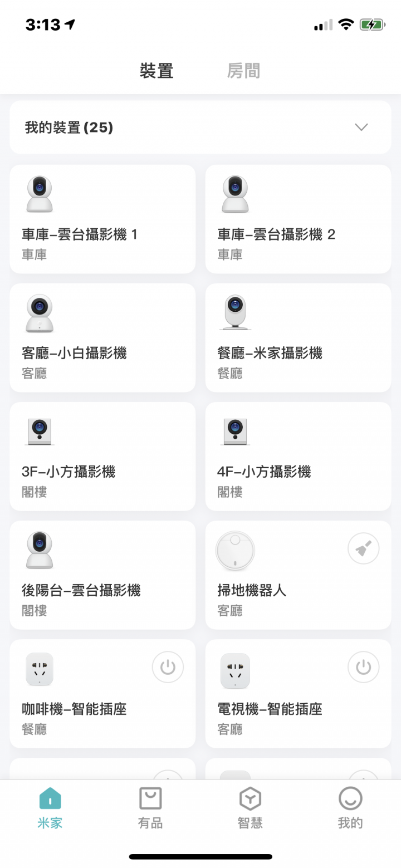Open the 米家 home tab
The image size is (401, 868).
point(50,808)
